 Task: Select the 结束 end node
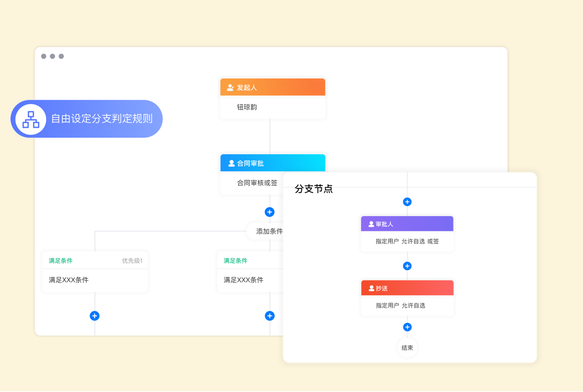click(x=407, y=348)
